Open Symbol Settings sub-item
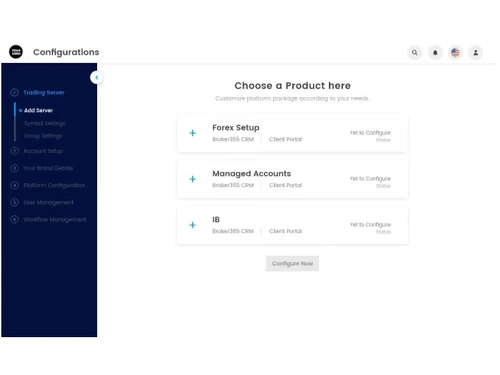Image resolution: width=500 pixels, height=375 pixels. pyautogui.click(x=45, y=123)
